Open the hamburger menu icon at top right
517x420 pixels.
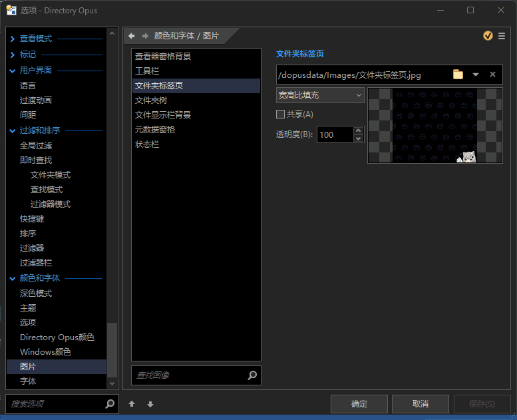tap(501, 36)
